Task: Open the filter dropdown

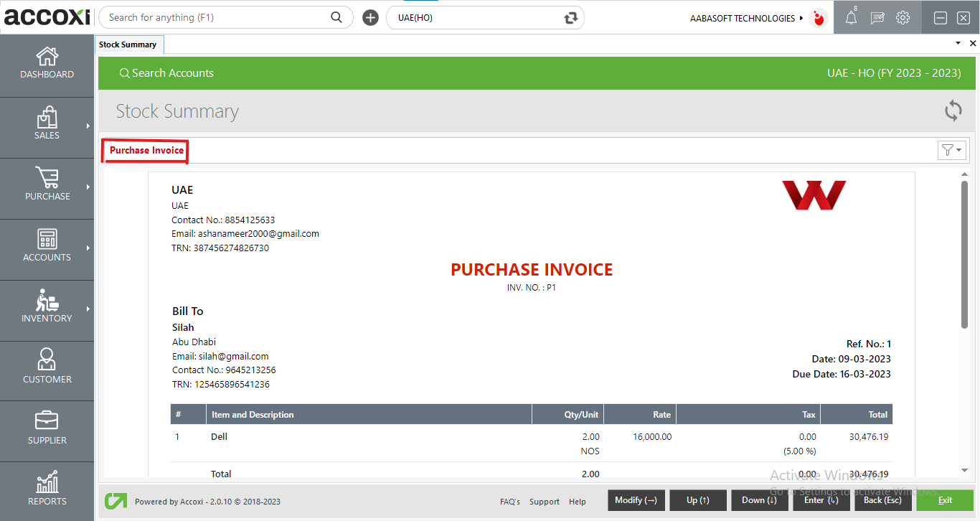Action: click(951, 150)
